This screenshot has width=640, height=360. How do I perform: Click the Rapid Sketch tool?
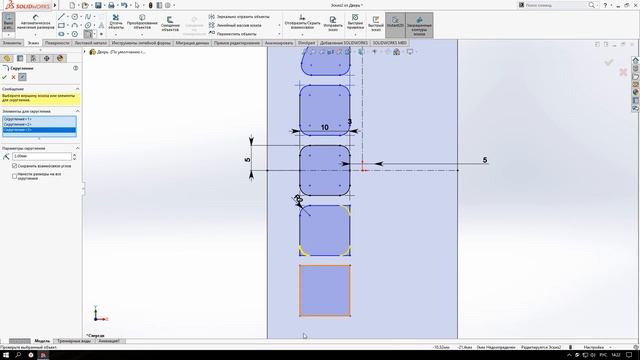(x=376, y=24)
